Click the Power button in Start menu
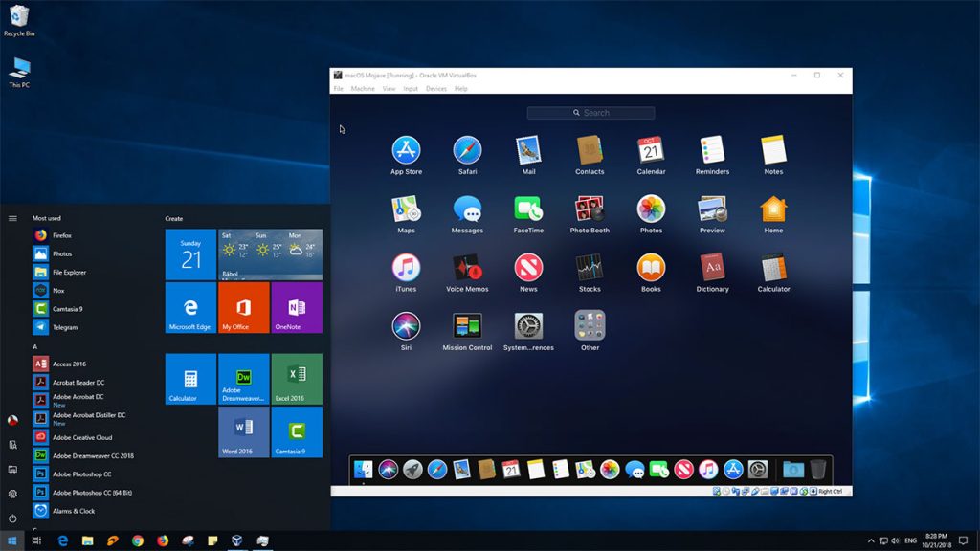Screen dimensions: 980x551 pyautogui.click(x=12, y=518)
